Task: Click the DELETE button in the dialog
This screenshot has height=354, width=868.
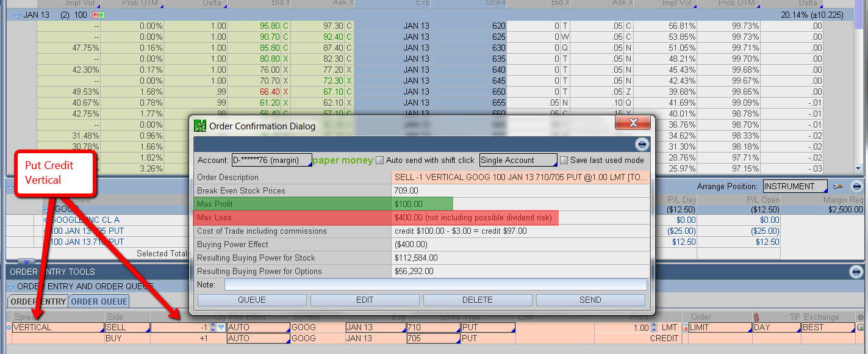Action: 477,300
